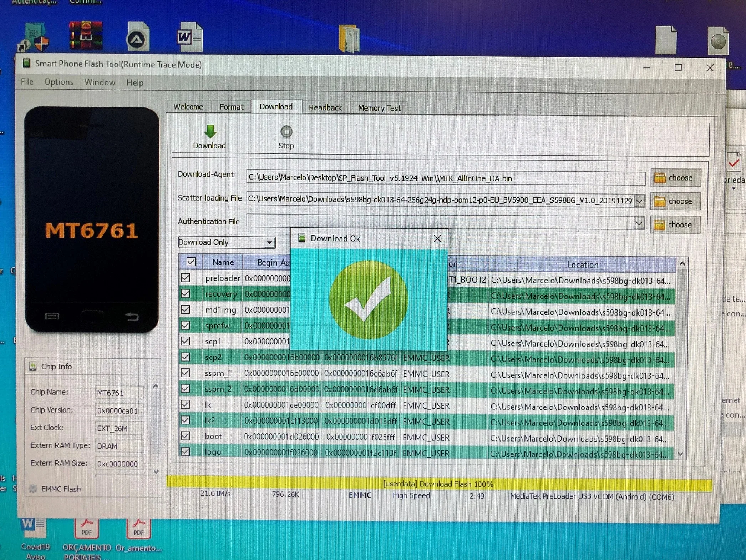The height and width of the screenshot is (560, 746).
Task: Click the Chip Info panel icon
Action: coord(33,366)
